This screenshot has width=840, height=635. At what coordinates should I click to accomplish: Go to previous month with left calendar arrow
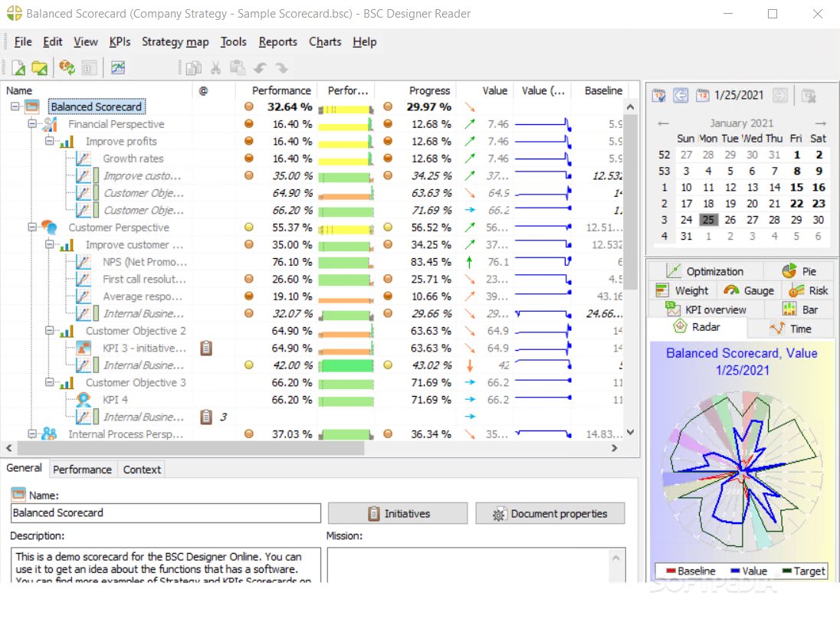(663, 123)
